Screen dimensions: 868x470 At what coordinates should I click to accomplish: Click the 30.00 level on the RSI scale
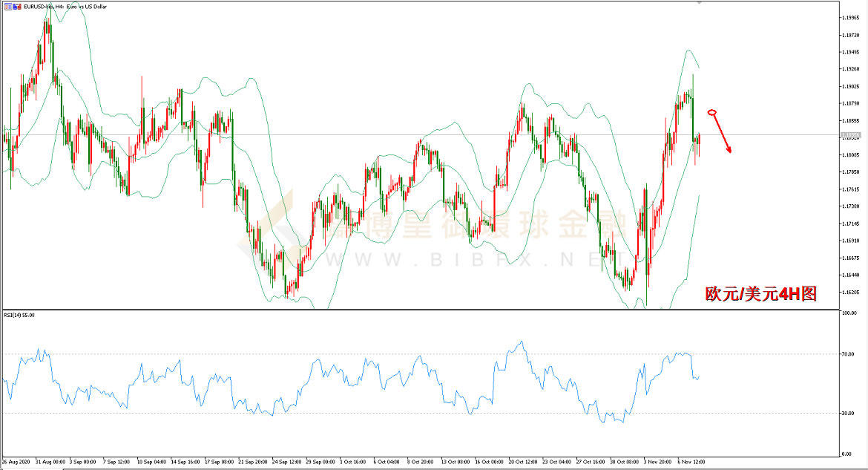tap(848, 413)
